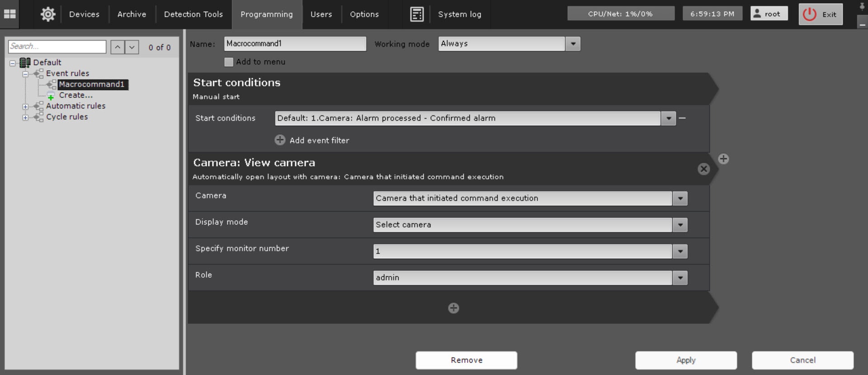Open the Role dropdown

pos(679,278)
